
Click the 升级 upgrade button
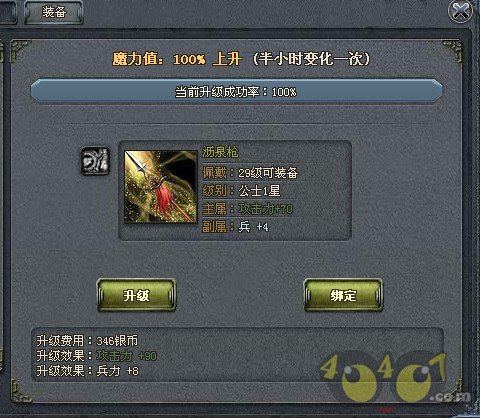pyautogui.click(x=136, y=295)
